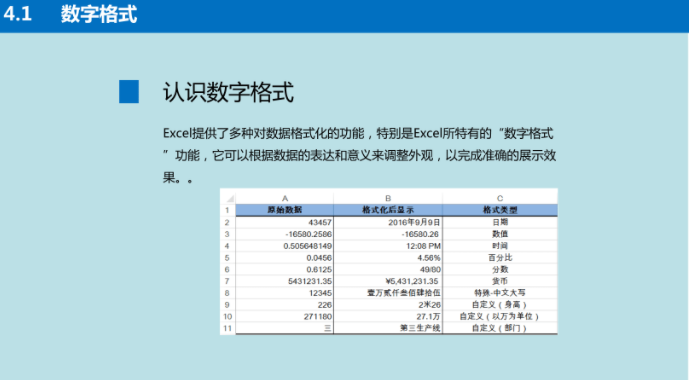
Task: Click the heading 认识数字格式
Action: [x=228, y=92]
